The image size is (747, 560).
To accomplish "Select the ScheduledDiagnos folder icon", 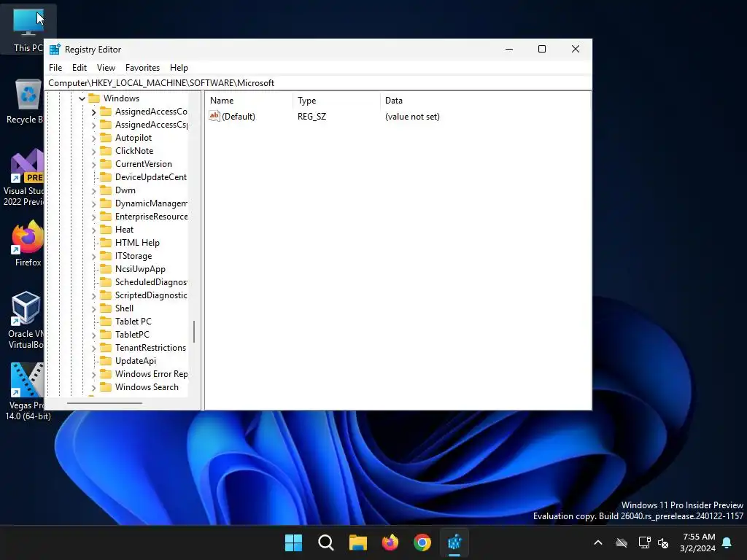I will coord(106,282).
